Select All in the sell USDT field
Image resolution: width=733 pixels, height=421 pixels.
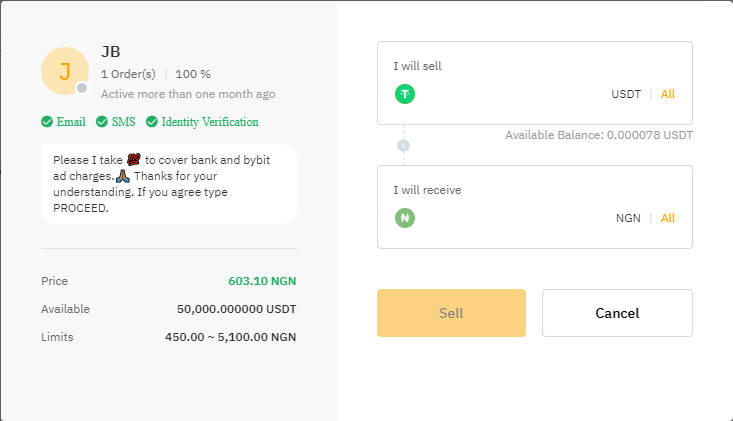pos(668,94)
